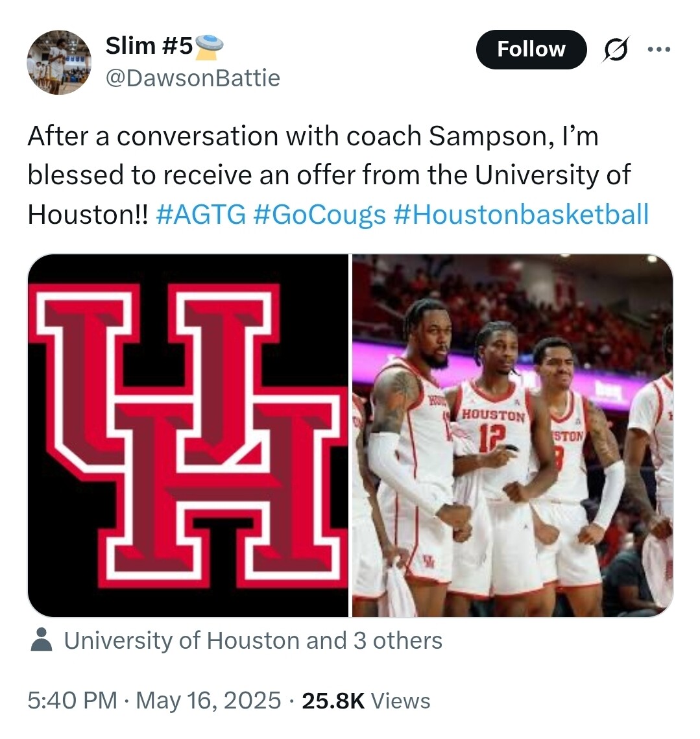
Task: Open the #GoCougs hashtag
Action: coord(319,215)
